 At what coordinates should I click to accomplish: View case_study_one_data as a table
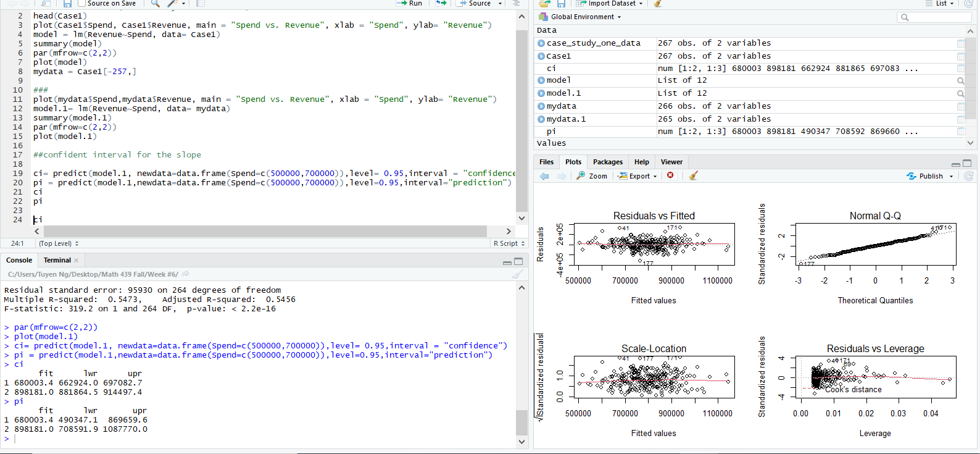pyautogui.click(x=961, y=43)
